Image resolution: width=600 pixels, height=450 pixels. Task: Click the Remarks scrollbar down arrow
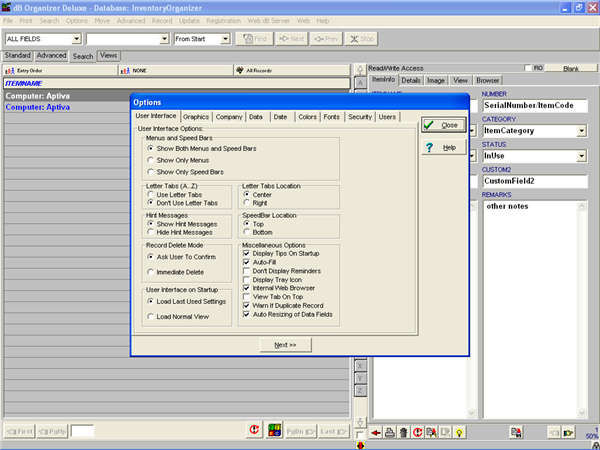tap(582, 413)
